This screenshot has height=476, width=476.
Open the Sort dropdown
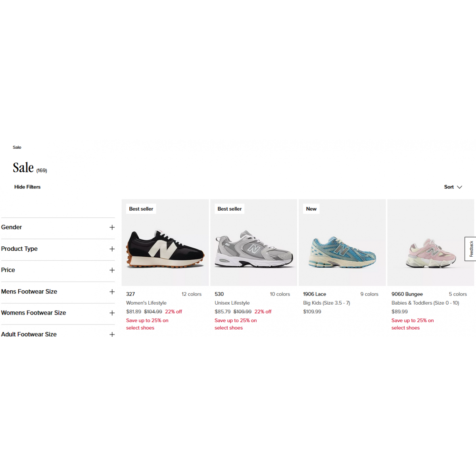[449, 187]
